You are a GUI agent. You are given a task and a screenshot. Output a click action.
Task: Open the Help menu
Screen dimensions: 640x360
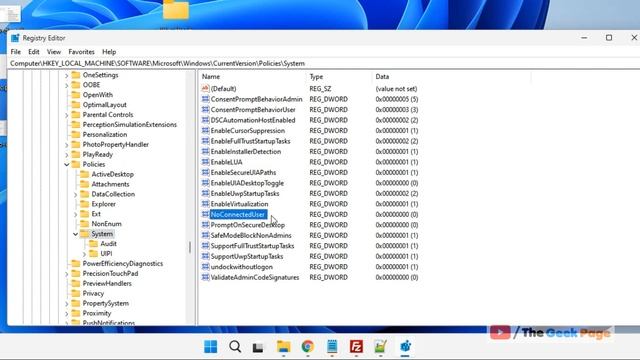(109, 52)
